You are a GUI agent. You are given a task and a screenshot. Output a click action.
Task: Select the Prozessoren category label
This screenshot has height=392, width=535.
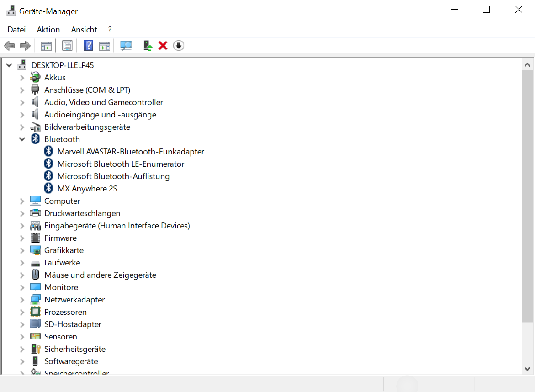coord(65,312)
